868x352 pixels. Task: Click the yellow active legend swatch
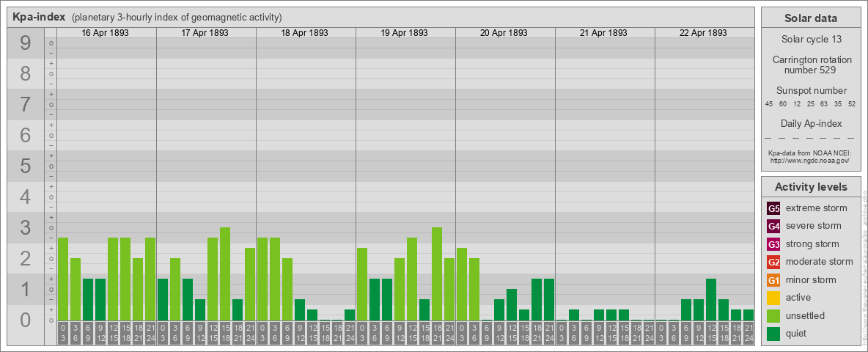coord(774,298)
